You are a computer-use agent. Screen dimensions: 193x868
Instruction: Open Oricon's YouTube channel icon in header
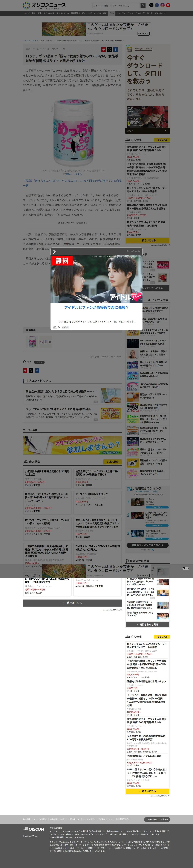(x=168, y=5)
